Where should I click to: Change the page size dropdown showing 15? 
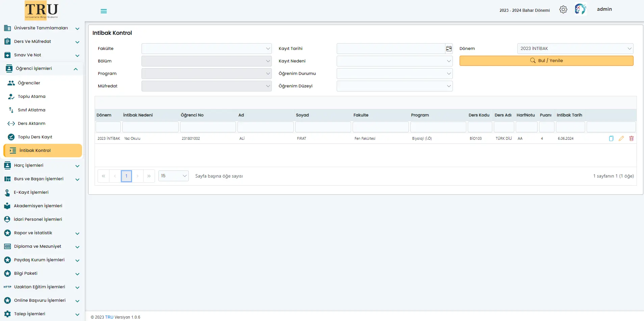(173, 176)
